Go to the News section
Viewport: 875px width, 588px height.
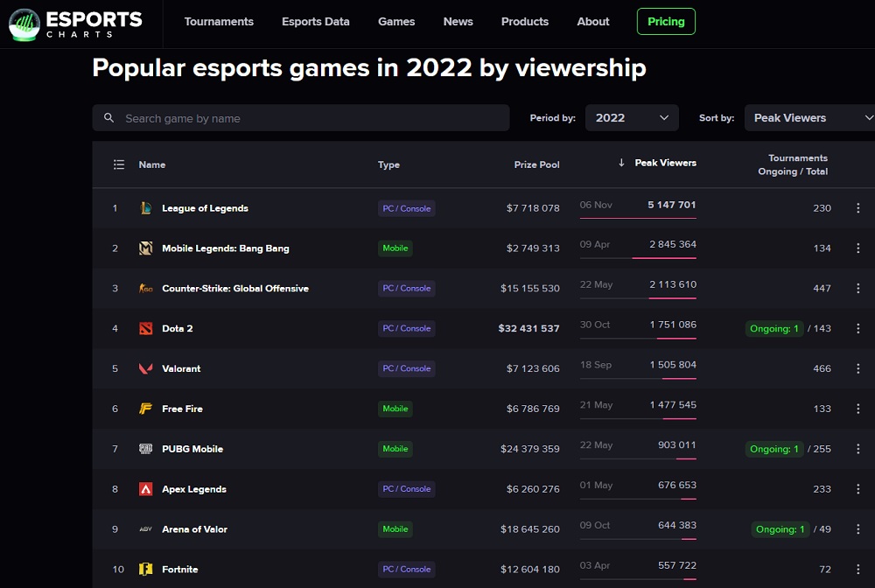point(458,22)
